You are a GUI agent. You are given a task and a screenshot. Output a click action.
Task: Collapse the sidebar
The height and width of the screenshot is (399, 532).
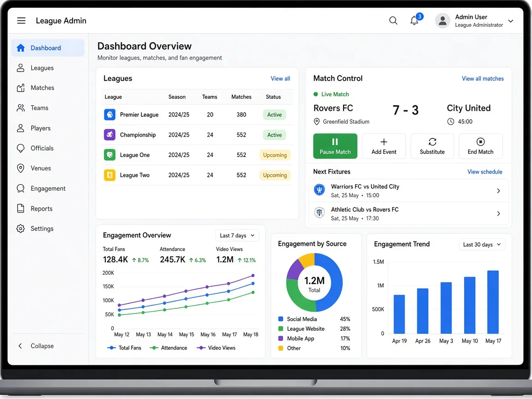(x=36, y=346)
